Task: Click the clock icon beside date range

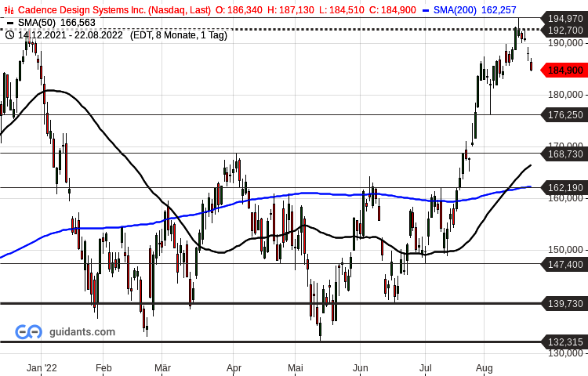Action: (x=9, y=35)
